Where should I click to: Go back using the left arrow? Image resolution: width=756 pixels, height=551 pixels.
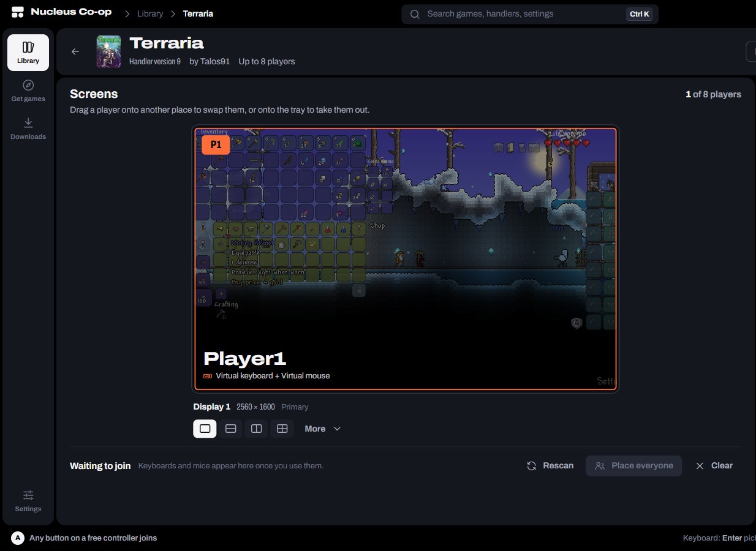click(x=75, y=51)
